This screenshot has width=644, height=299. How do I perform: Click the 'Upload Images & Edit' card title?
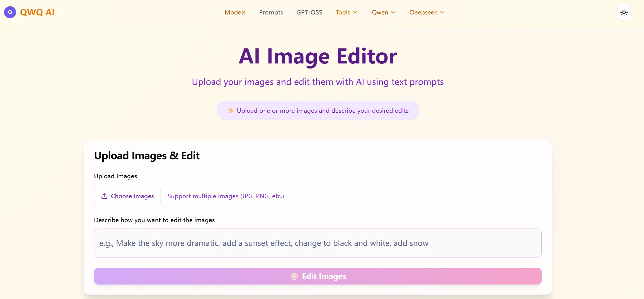pyautogui.click(x=147, y=156)
